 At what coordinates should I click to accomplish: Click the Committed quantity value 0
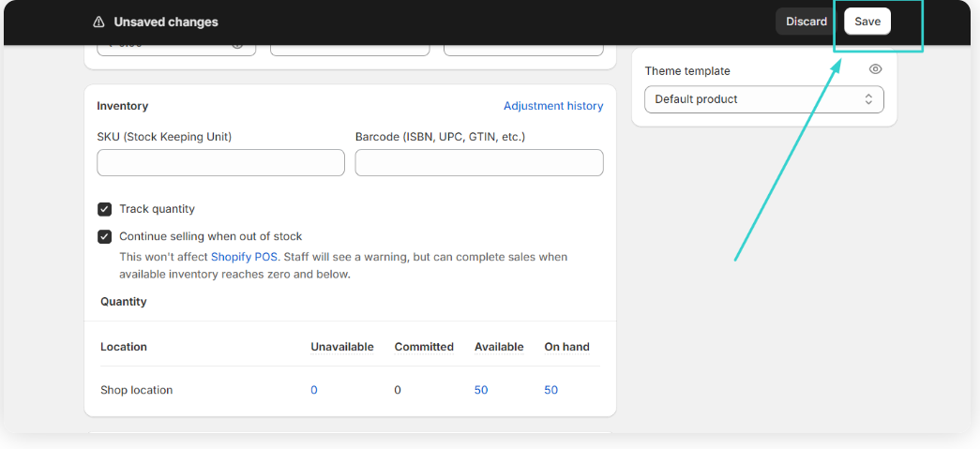click(398, 390)
